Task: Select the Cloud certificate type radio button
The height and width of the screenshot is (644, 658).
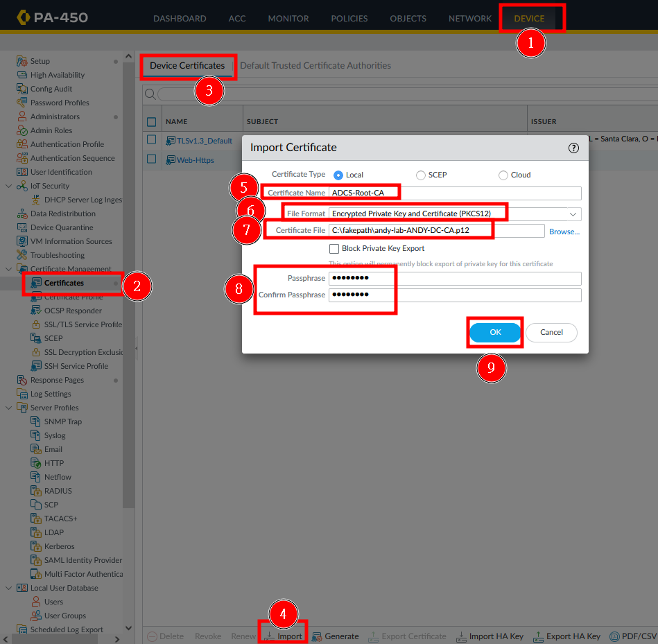Action: point(503,175)
